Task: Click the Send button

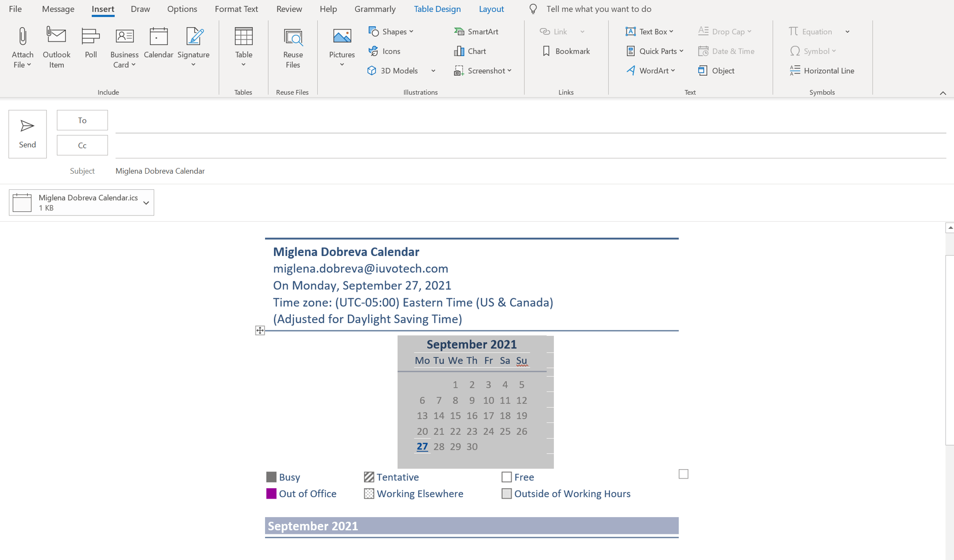Action: coord(27,134)
